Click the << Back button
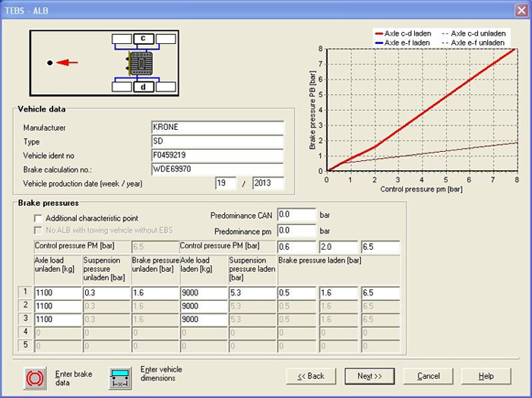This screenshot has height=398, width=532. [311, 376]
